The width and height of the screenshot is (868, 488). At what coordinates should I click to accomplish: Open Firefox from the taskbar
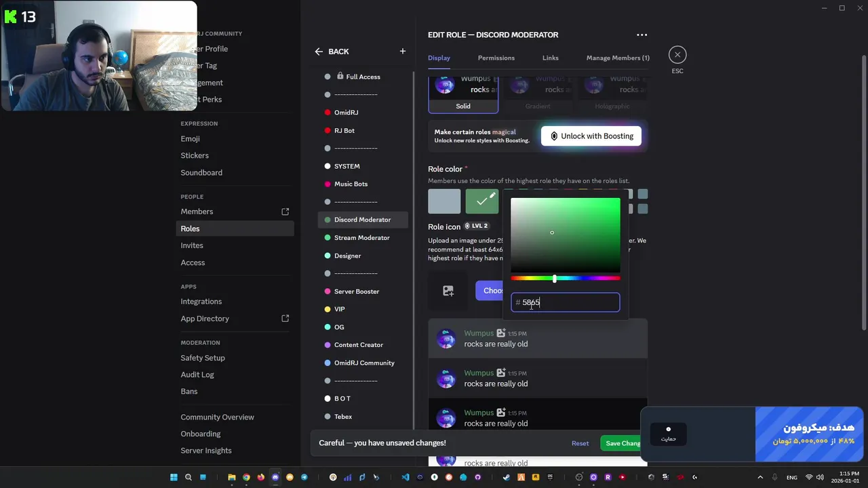(261, 477)
